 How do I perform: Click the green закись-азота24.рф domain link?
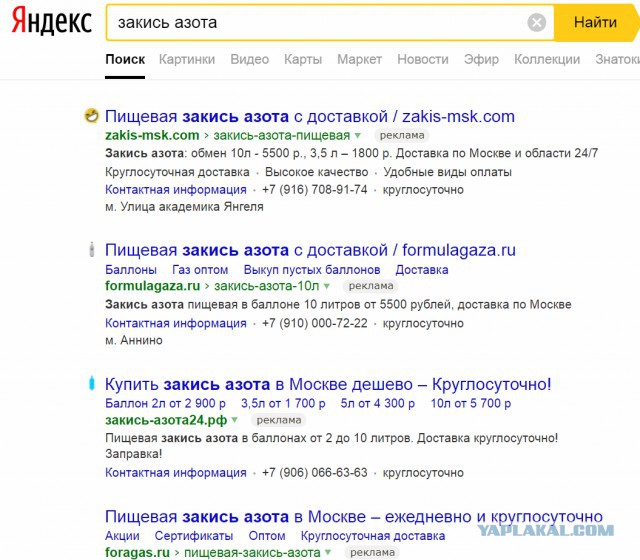pyautogui.click(x=166, y=420)
